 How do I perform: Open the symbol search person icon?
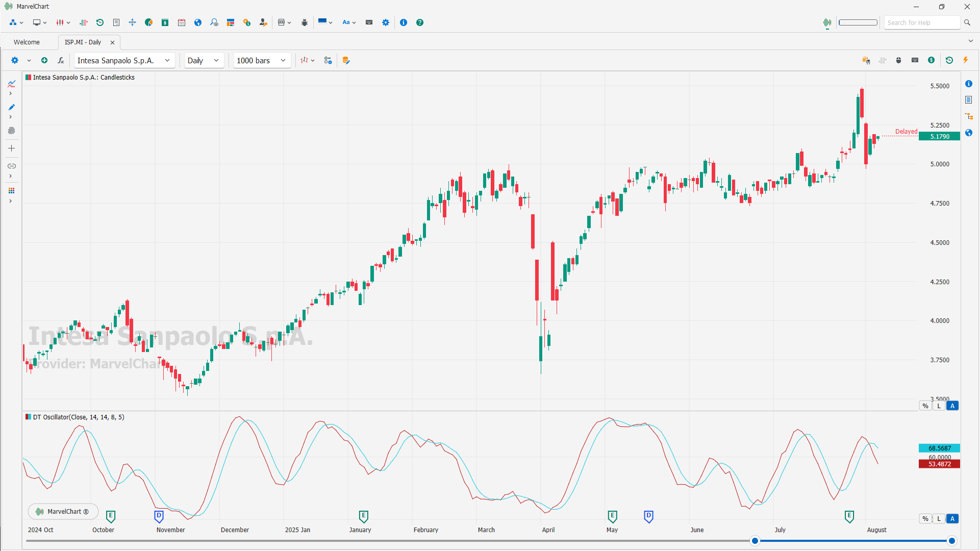pos(214,22)
